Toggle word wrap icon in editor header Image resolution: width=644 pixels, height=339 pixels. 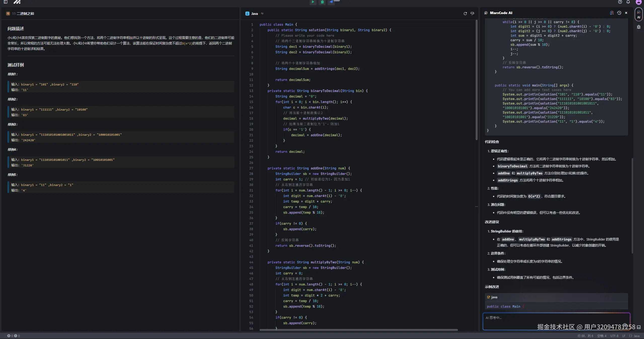pyautogui.click(x=472, y=14)
